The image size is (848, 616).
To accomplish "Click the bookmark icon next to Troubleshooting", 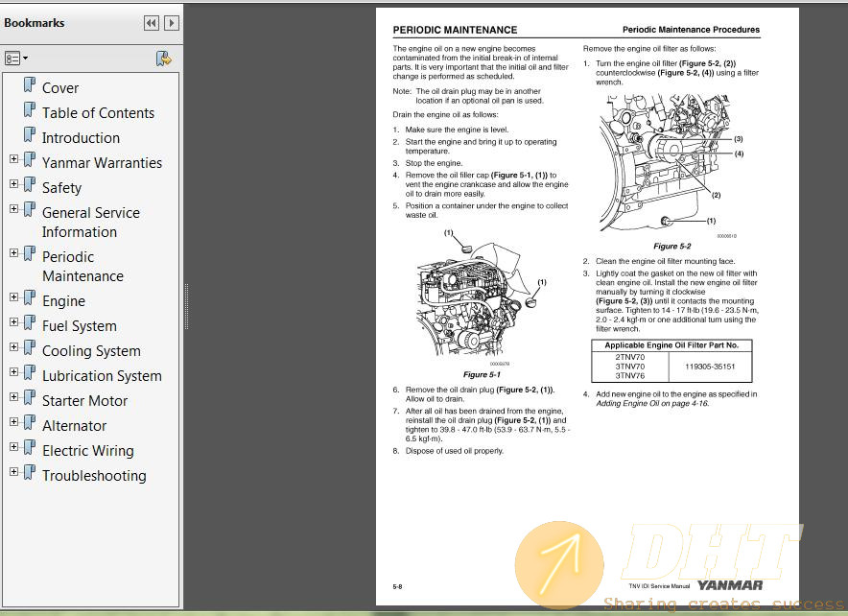I will (30, 473).
